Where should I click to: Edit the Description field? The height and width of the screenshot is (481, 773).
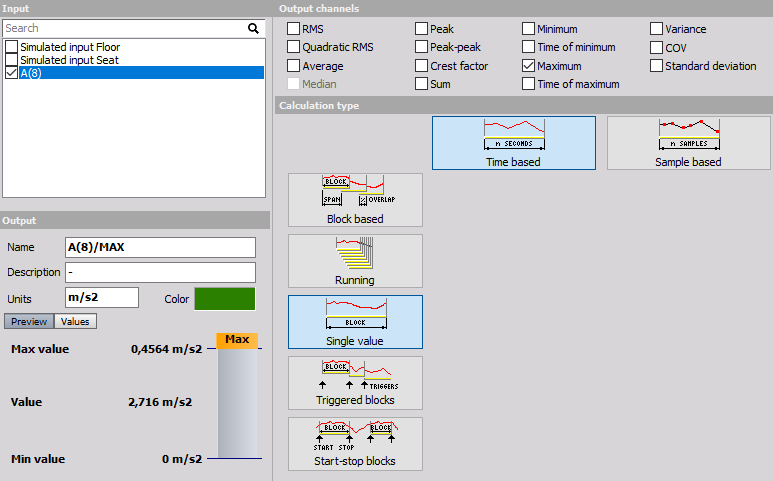[160, 272]
